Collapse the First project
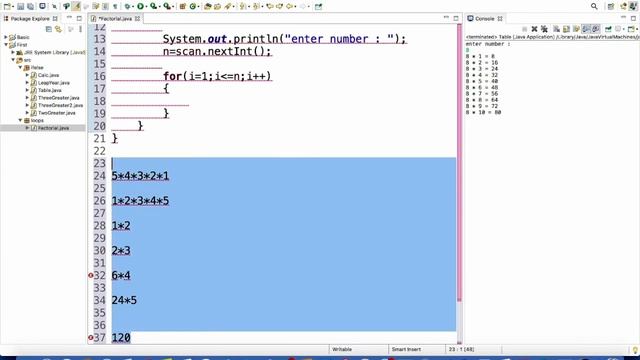 pos(6,44)
